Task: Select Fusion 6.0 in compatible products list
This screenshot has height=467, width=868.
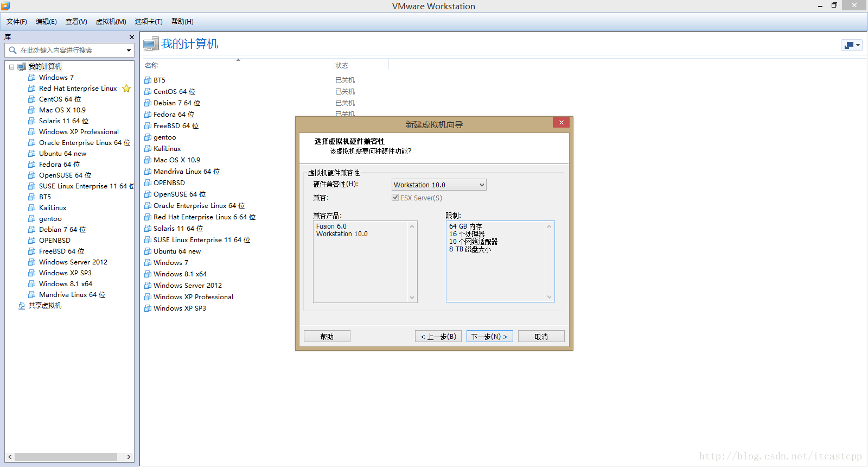Action: tap(331, 226)
